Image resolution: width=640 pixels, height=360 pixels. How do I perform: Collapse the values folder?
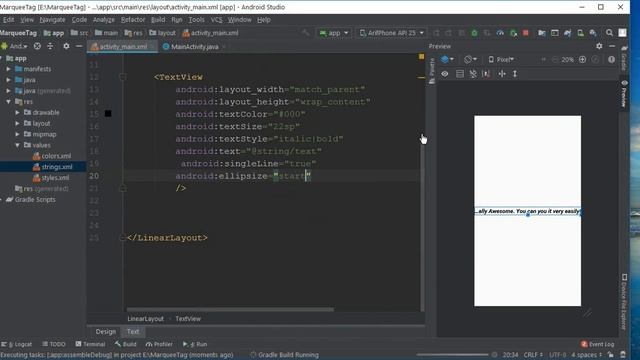click(x=17, y=145)
